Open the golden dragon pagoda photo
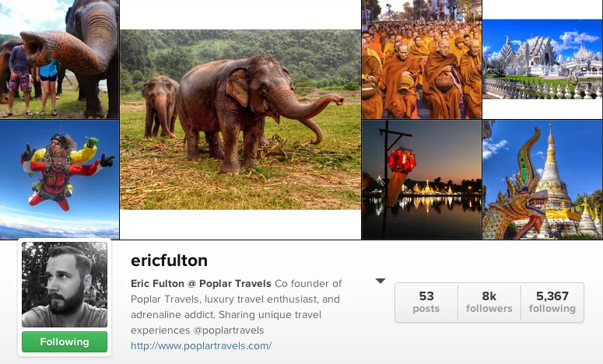This screenshot has width=603, height=364. click(542, 180)
